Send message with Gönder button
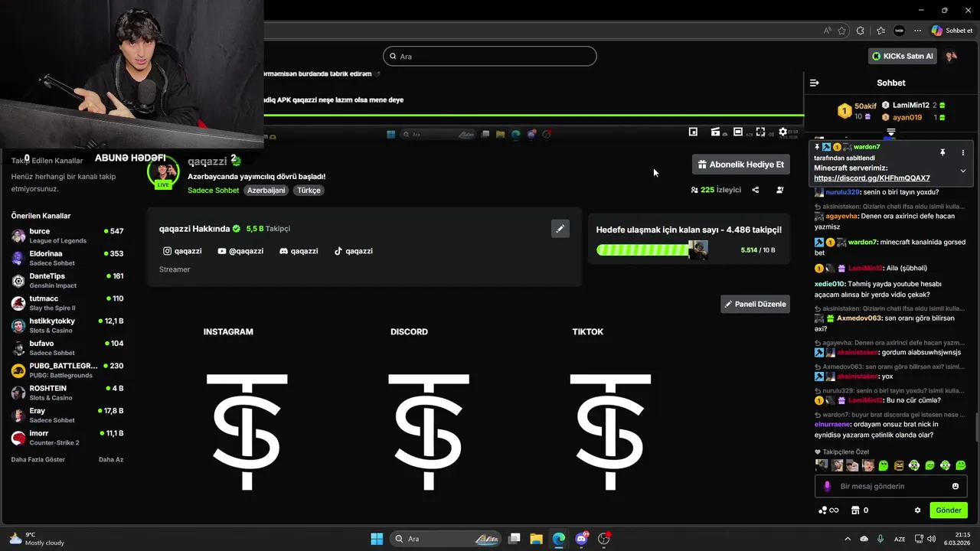980x551 pixels. (948, 510)
